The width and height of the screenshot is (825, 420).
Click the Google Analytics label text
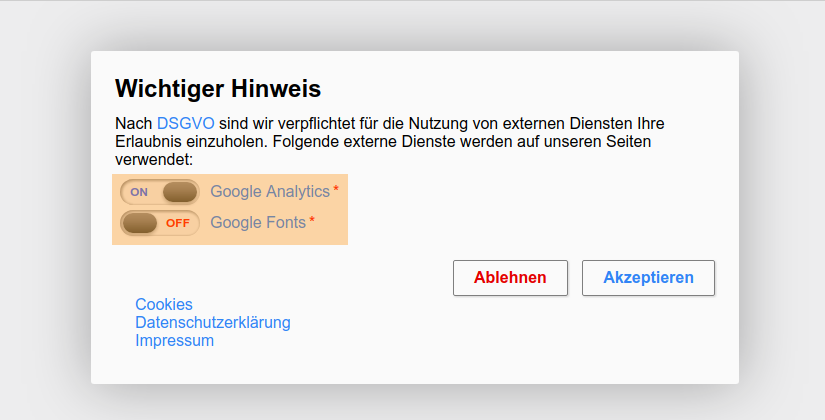(270, 192)
